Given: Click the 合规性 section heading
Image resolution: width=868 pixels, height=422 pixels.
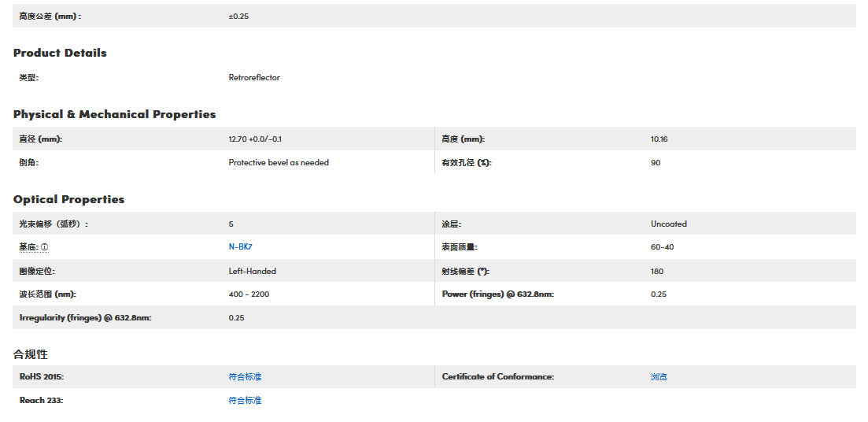Looking at the screenshot, I should click(30, 354).
